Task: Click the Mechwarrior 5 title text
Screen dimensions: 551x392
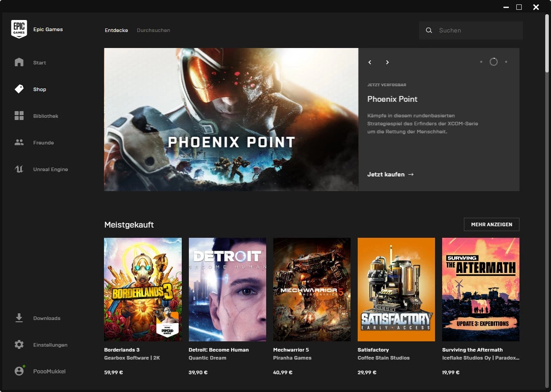Action: pos(291,350)
